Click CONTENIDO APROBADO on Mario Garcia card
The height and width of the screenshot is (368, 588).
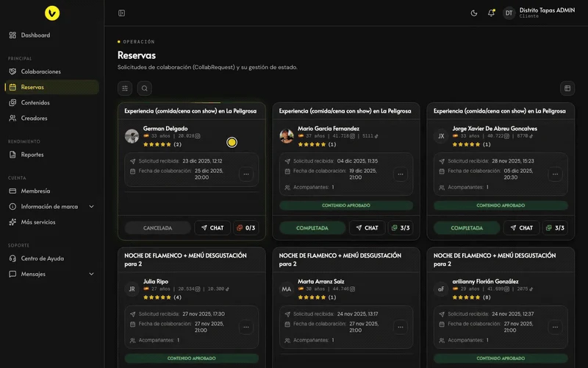coord(346,205)
